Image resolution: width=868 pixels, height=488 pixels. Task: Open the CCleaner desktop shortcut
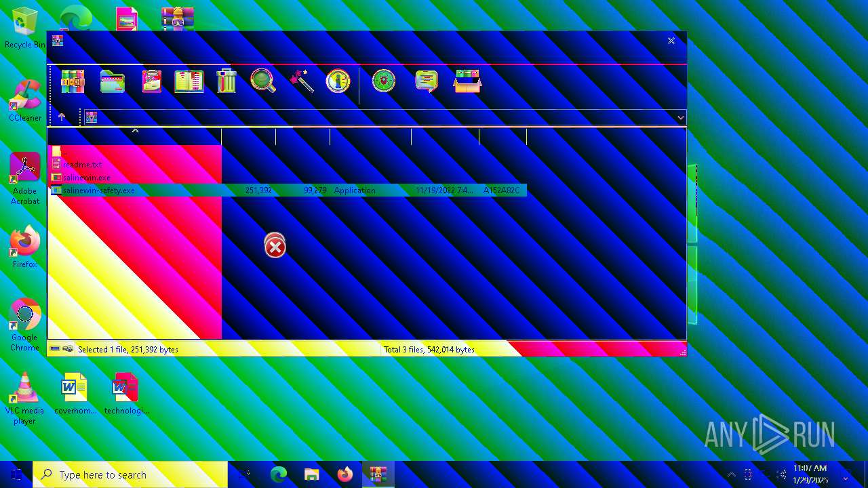click(x=25, y=101)
